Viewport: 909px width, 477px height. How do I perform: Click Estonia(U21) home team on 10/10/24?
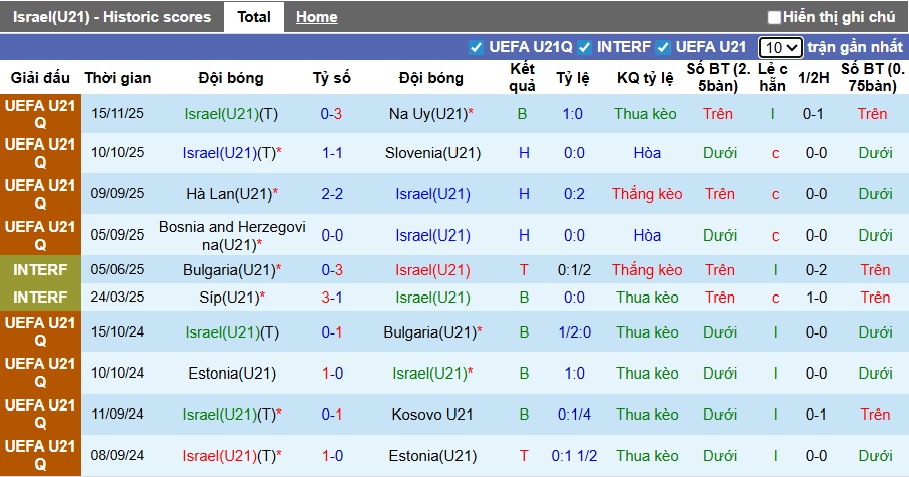tap(232, 373)
